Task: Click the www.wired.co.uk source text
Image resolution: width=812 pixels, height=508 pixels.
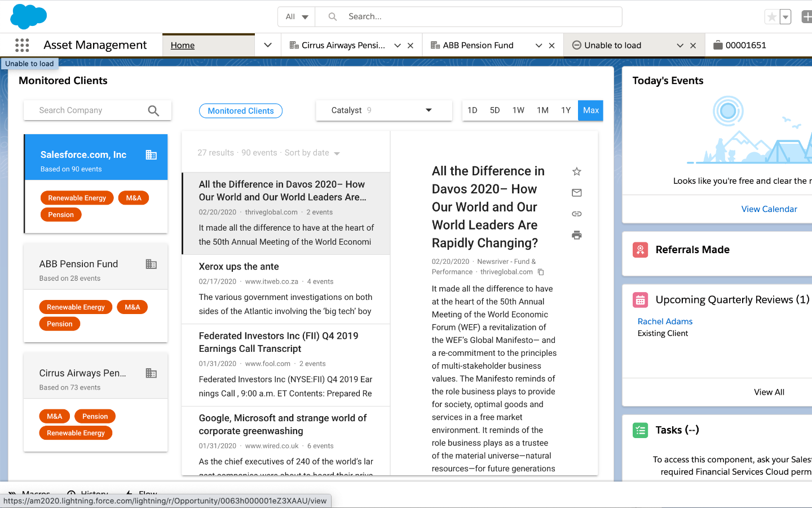Action: (272, 446)
